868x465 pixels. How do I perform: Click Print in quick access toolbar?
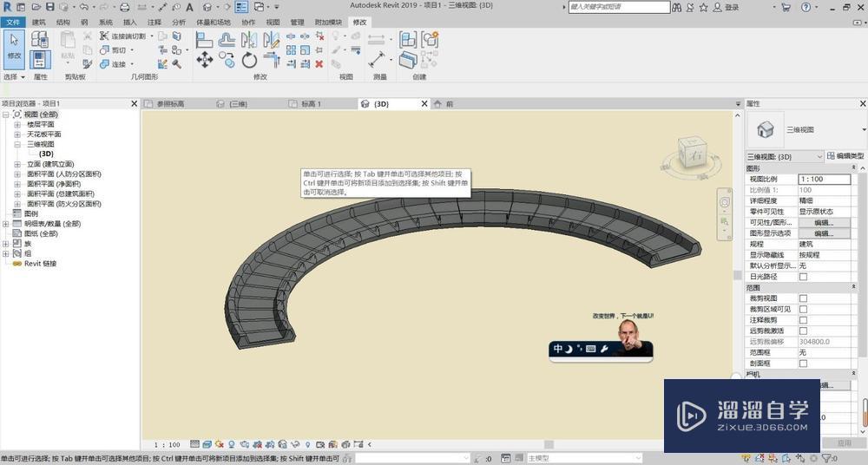pyautogui.click(x=124, y=7)
